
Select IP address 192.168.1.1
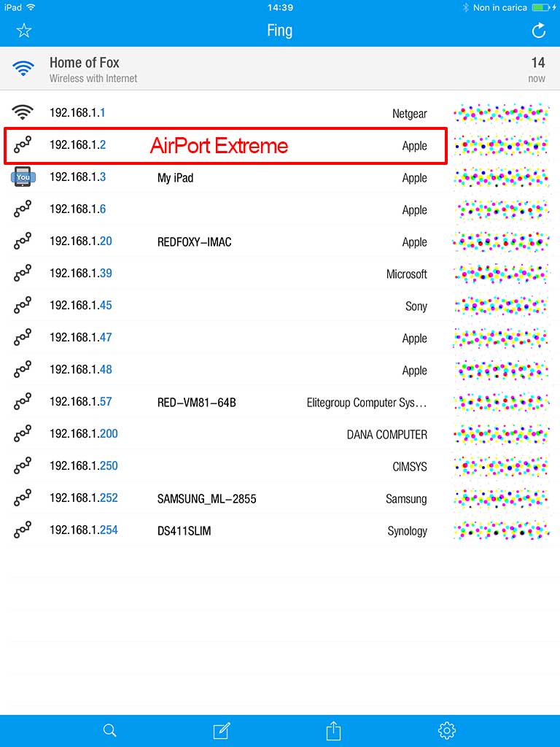click(x=77, y=112)
